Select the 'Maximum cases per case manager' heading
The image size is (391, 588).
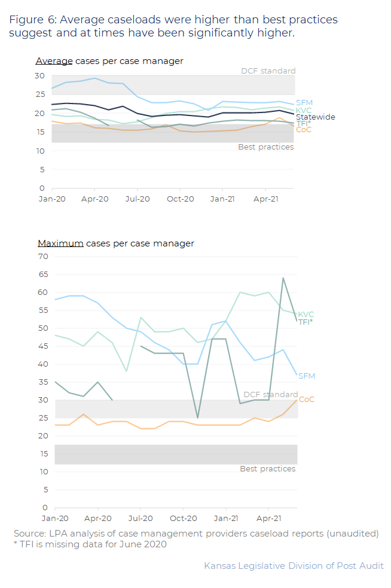point(115,243)
